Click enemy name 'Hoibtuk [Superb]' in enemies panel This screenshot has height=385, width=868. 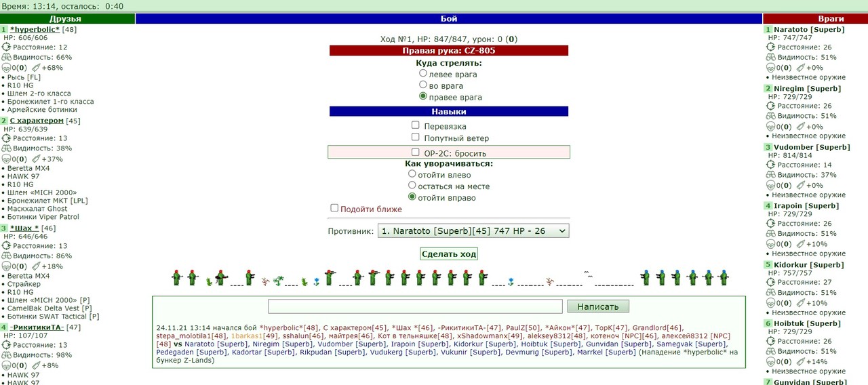point(807,323)
